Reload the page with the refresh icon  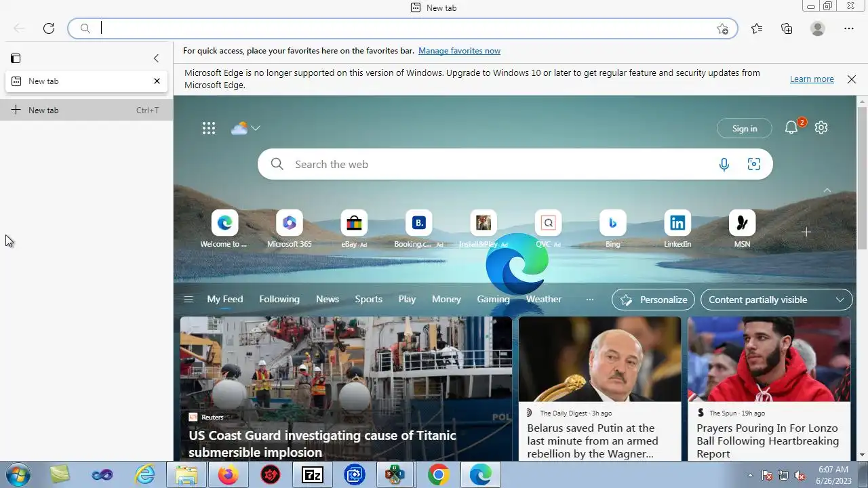pyautogui.click(x=49, y=28)
